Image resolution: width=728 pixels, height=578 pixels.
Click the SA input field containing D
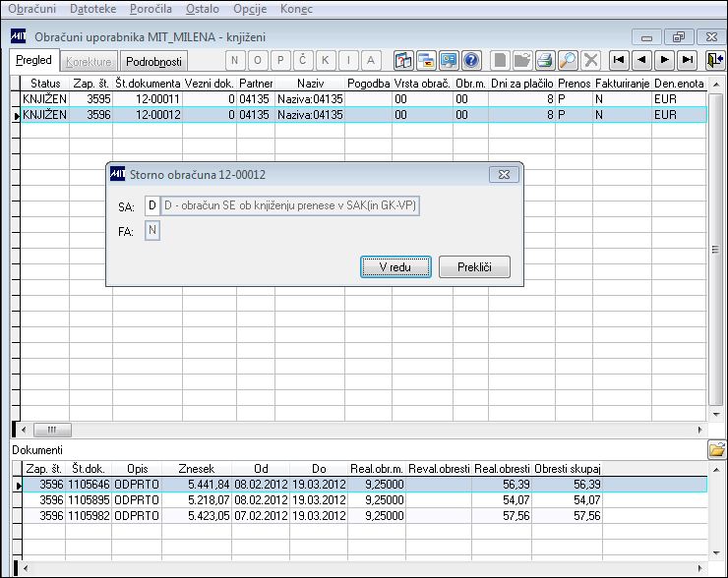coord(152,205)
